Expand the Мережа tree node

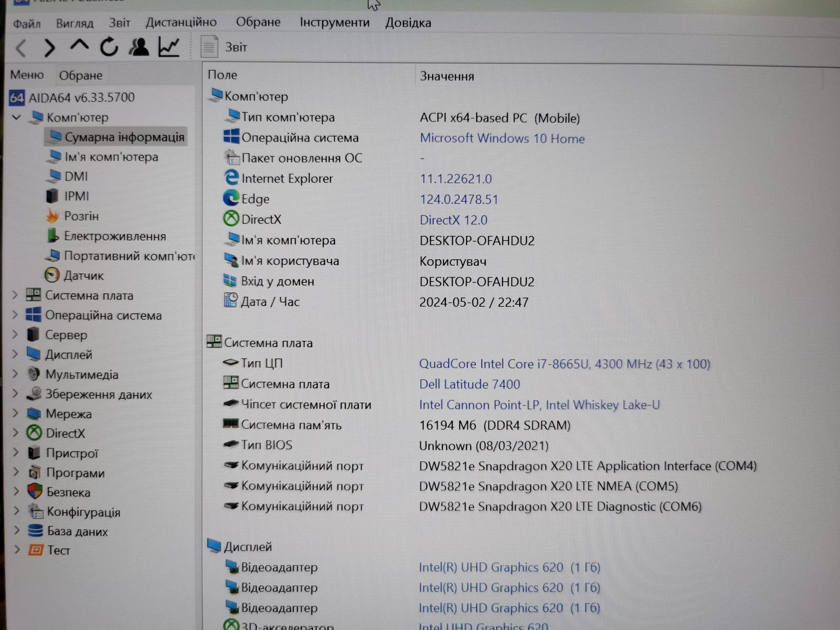15,414
